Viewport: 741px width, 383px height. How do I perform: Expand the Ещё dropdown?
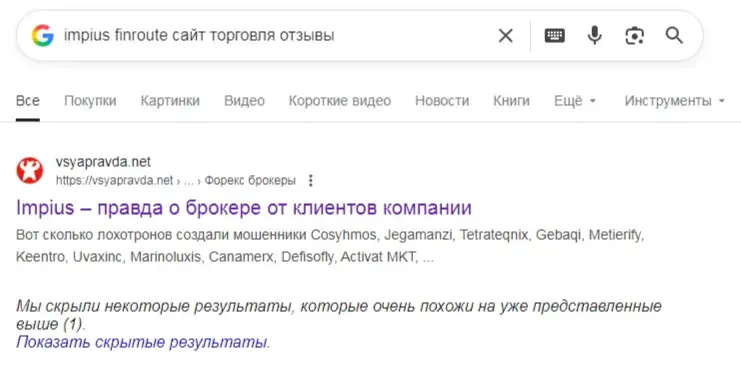(575, 101)
